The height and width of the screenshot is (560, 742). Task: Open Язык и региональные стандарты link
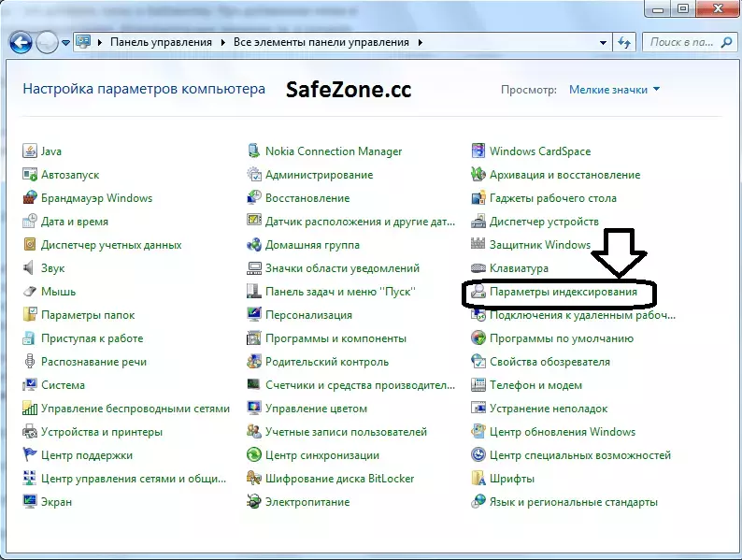[574, 502]
